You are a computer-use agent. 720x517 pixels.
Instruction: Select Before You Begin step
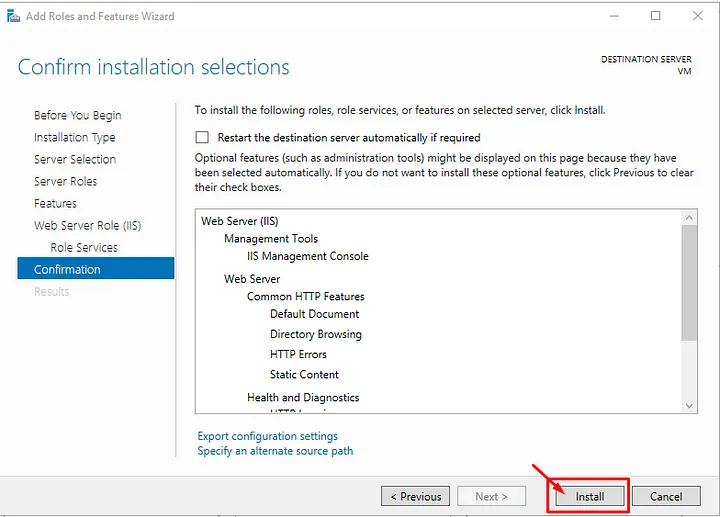pos(77,115)
